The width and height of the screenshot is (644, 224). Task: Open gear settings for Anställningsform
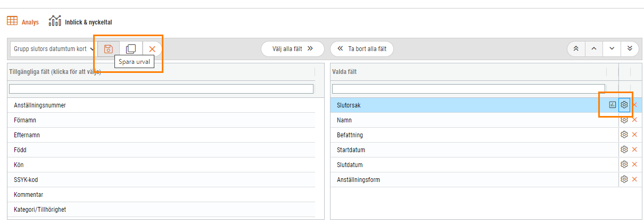[x=624, y=179]
